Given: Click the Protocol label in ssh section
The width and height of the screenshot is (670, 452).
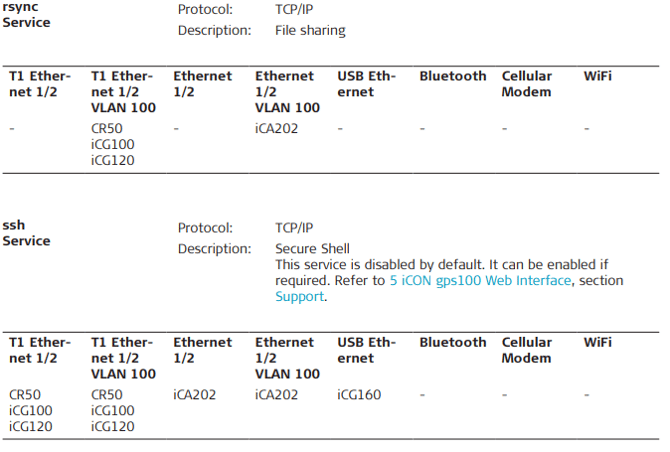Looking at the screenshot, I should (x=205, y=228).
